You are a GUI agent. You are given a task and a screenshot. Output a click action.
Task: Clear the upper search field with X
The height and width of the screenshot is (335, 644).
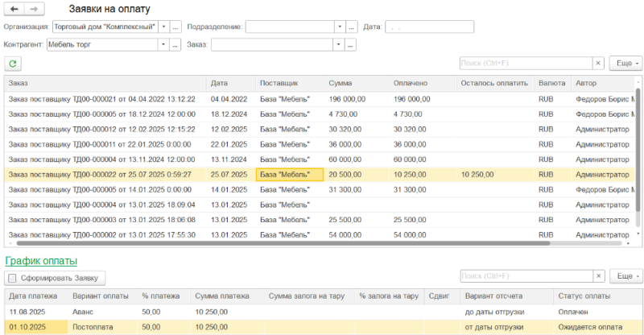[x=598, y=63]
